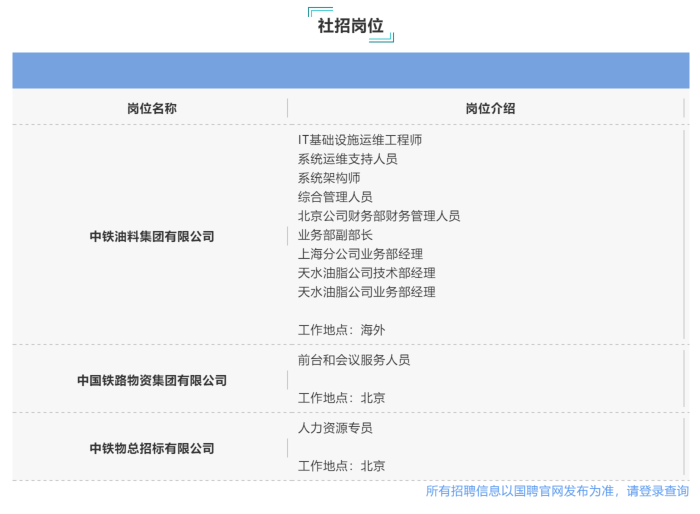700x514 pixels.
Task: Select 人力资源专员 position
Action: pyautogui.click(x=335, y=428)
